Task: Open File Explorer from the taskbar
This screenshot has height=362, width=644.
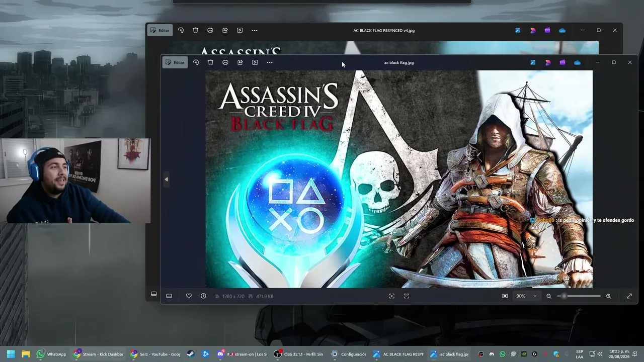Action: click(26, 354)
